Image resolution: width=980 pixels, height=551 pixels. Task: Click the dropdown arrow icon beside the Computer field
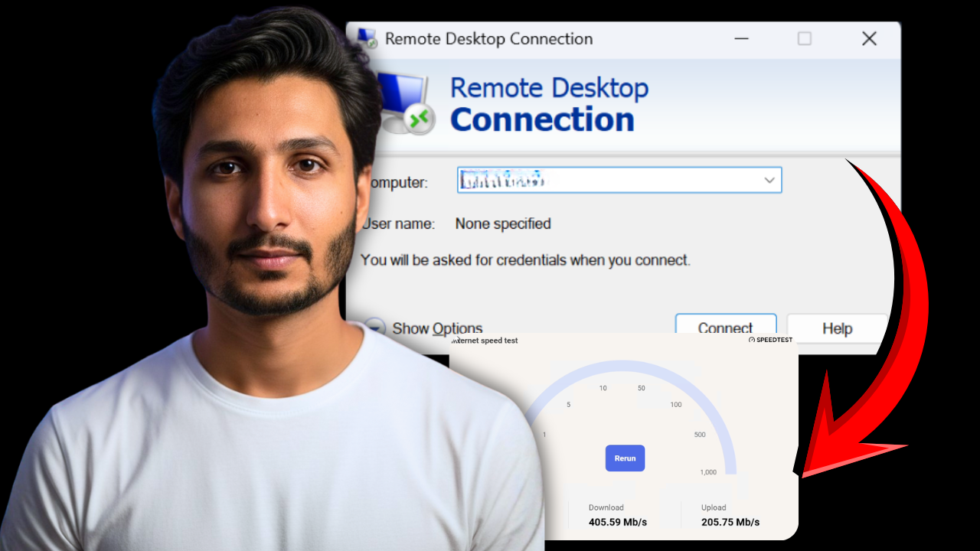769,180
